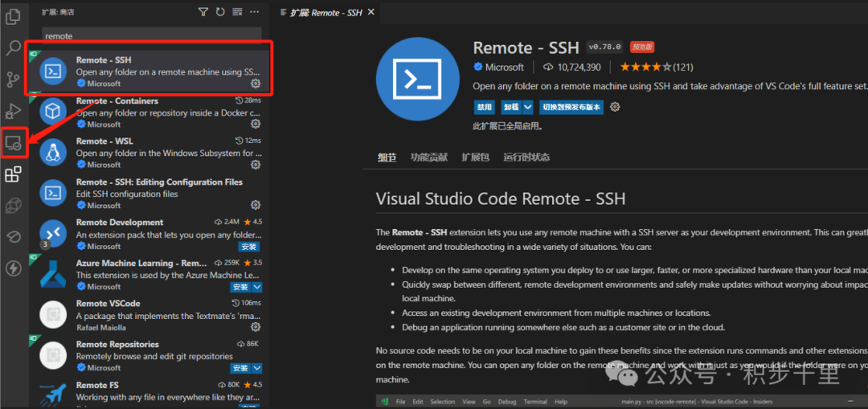
Task: Open the Search view in the activity bar
Action: coord(13,48)
